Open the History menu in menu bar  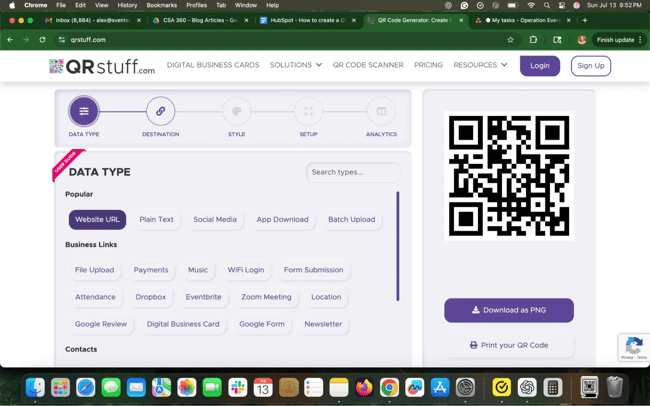(127, 5)
